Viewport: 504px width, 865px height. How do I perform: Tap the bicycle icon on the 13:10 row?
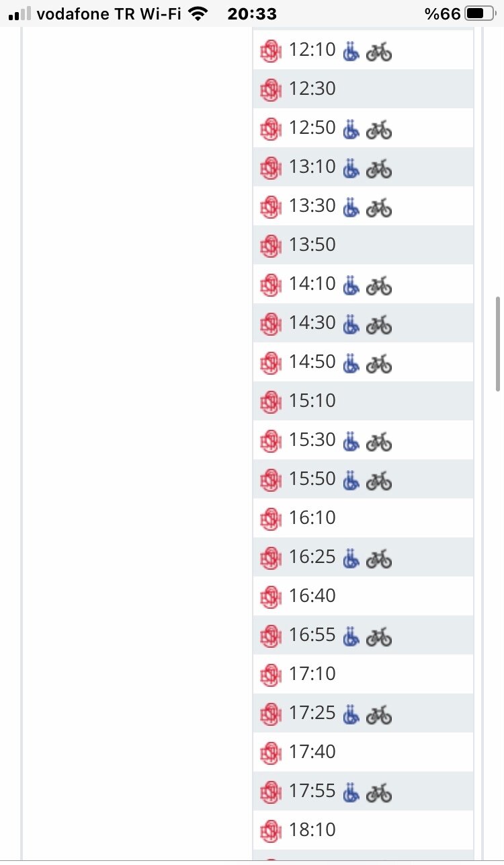tap(379, 167)
